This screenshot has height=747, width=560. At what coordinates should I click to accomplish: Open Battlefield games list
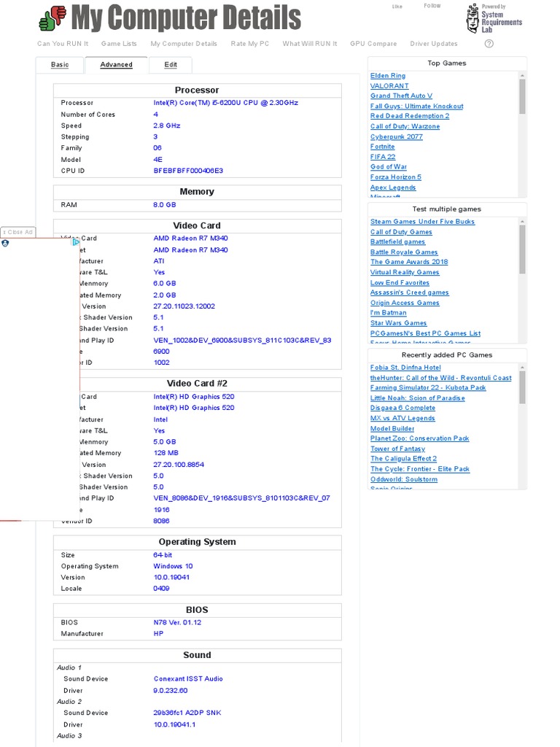[397, 242]
